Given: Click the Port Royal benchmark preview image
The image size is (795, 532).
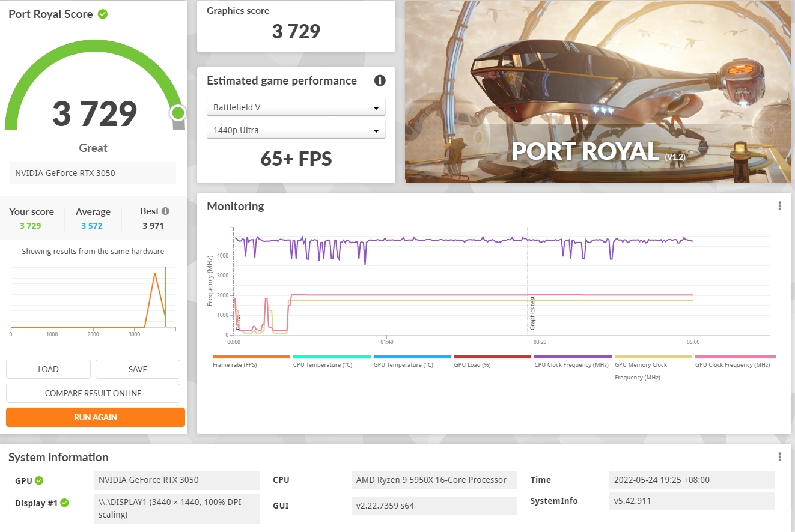Looking at the screenshot, I should 598,92.
